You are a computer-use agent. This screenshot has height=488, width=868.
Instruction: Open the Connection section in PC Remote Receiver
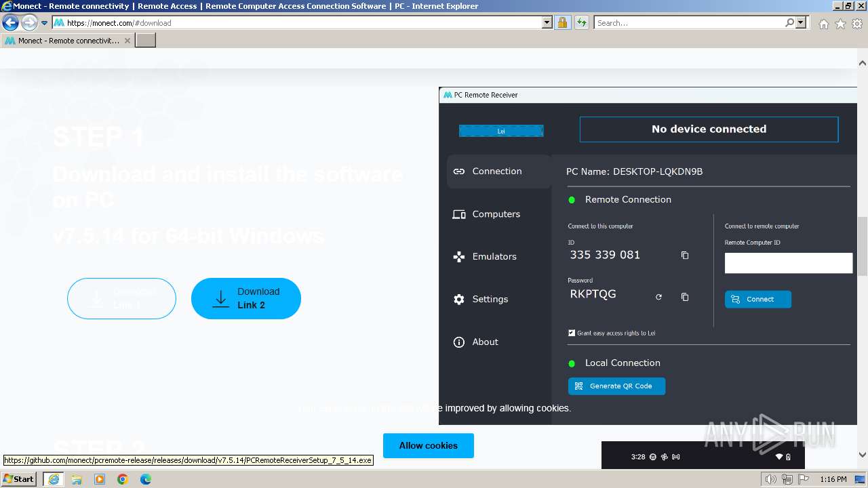(x=498, y=171)
